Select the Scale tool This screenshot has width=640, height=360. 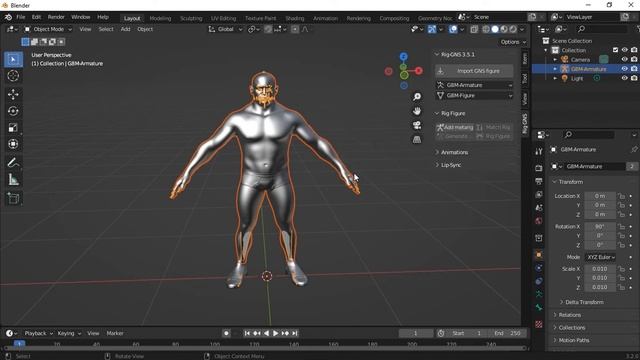[x=13, y=128]
